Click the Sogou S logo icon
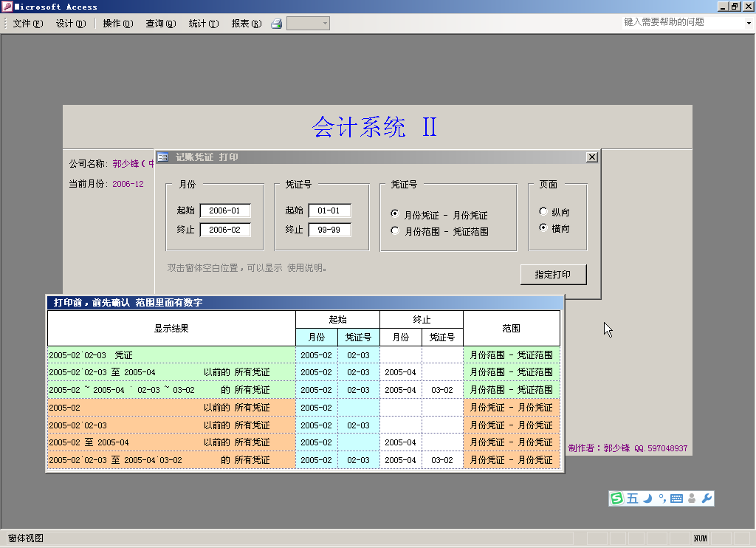Image resolution: width=756 pixels, height=548 pixels. coord(616,499)
